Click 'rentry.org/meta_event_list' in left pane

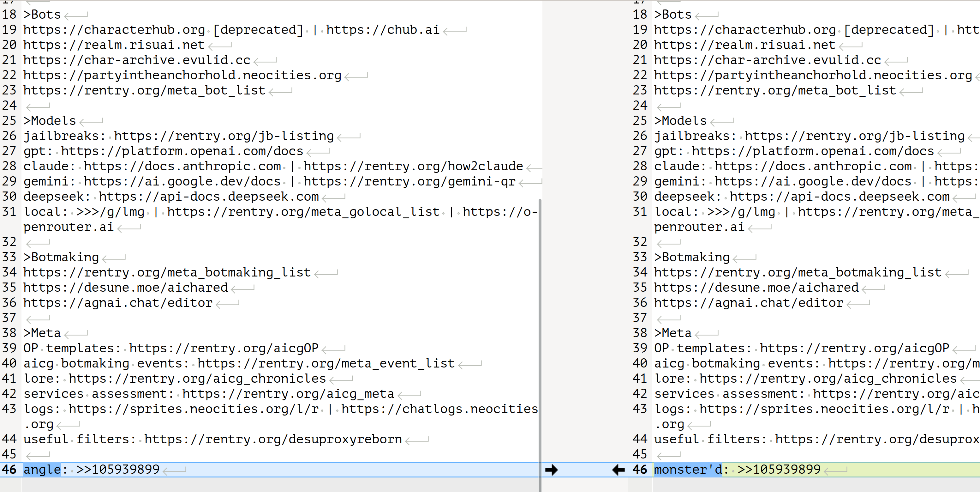[356, 364]
